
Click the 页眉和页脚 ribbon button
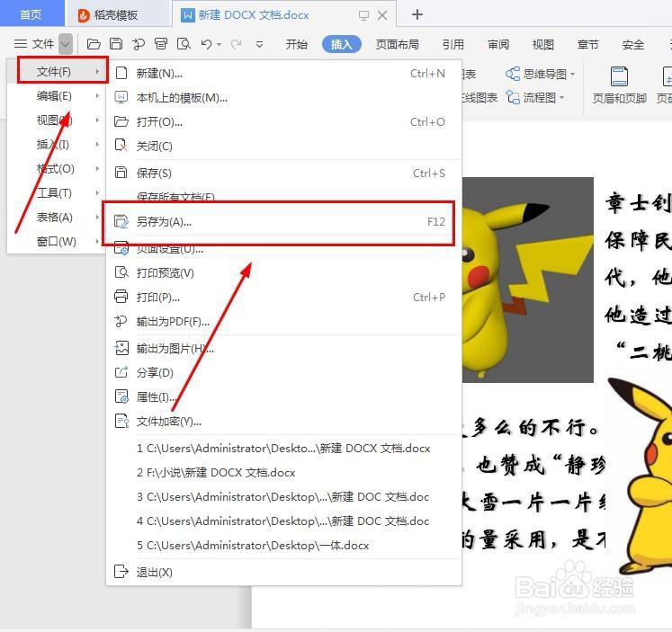point(619,85)
